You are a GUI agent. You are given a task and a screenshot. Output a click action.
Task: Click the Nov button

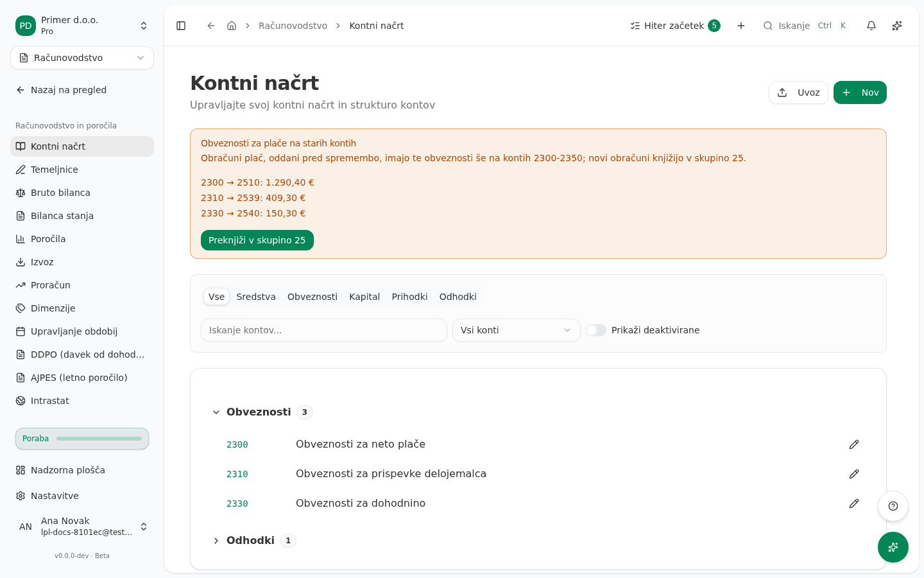tap(860, 92)
